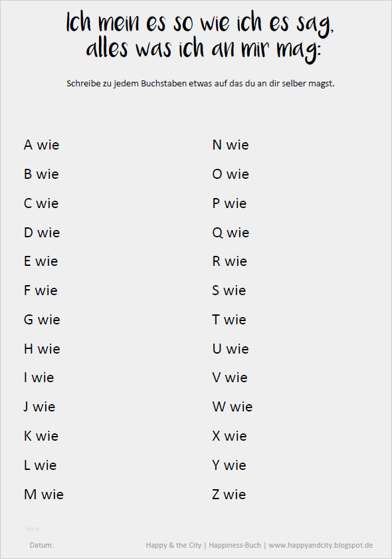Click the 'D wie' line
Image resolution: width=392 pixels, height=559 pixels.
pos(42,233)
